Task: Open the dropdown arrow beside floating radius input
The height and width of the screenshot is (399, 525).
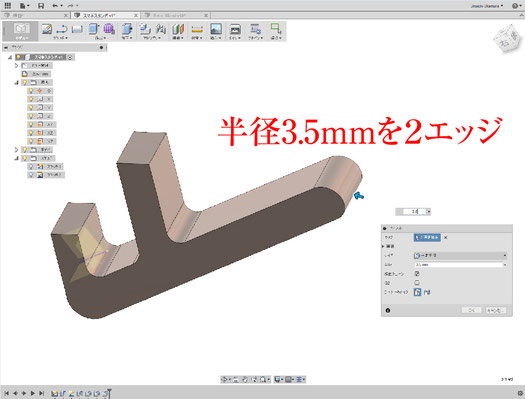Action: click(429, 212)
